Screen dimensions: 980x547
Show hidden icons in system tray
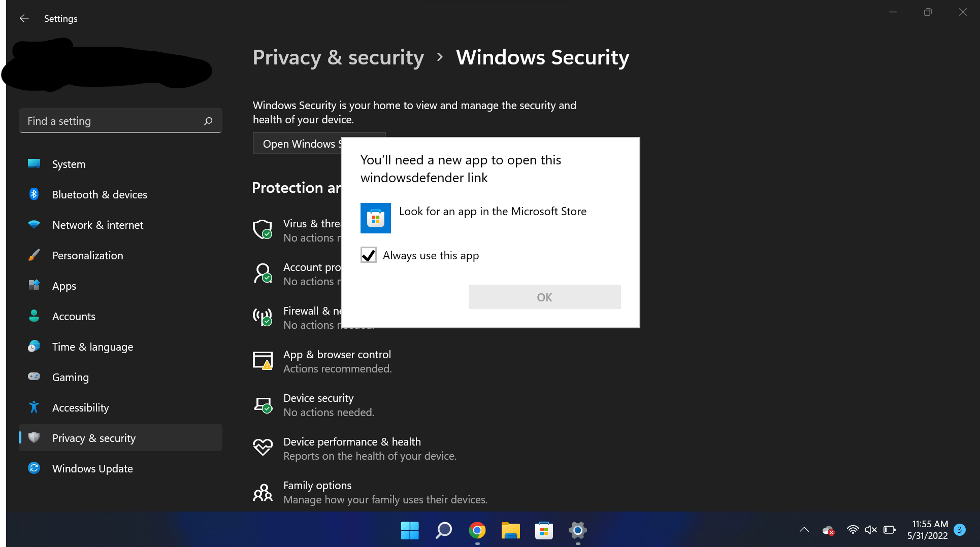point(804,530)
